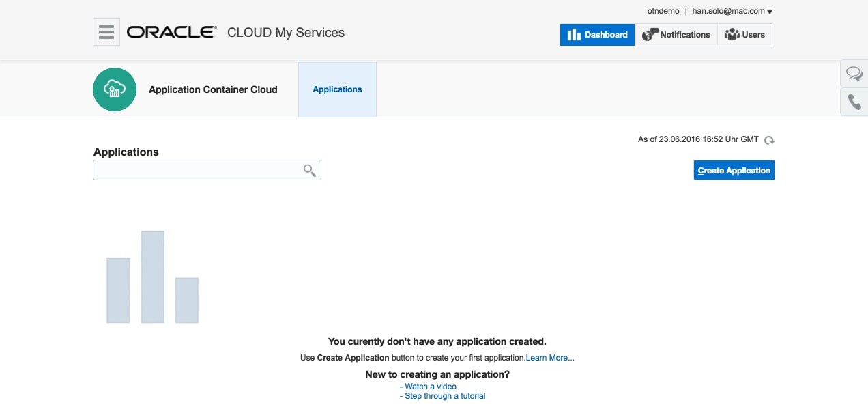Click the bar chart placeholder graphic
Screen dimensions: 868x407
coord(152,277)
